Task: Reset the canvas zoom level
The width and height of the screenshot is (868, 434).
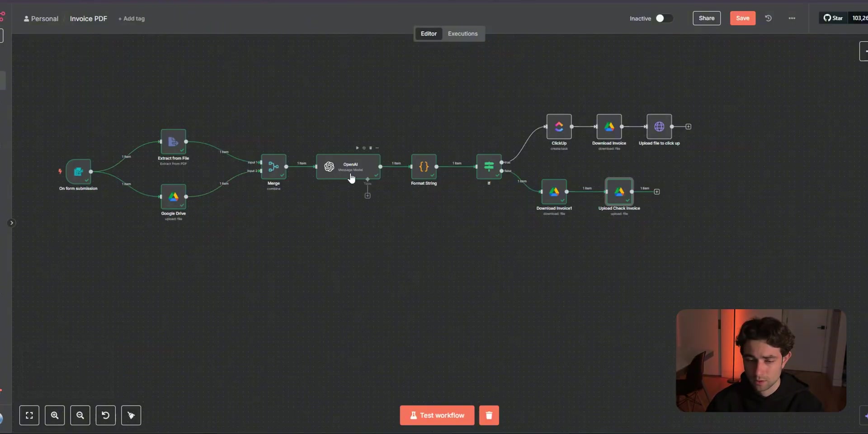Action: tap(105, 415)
